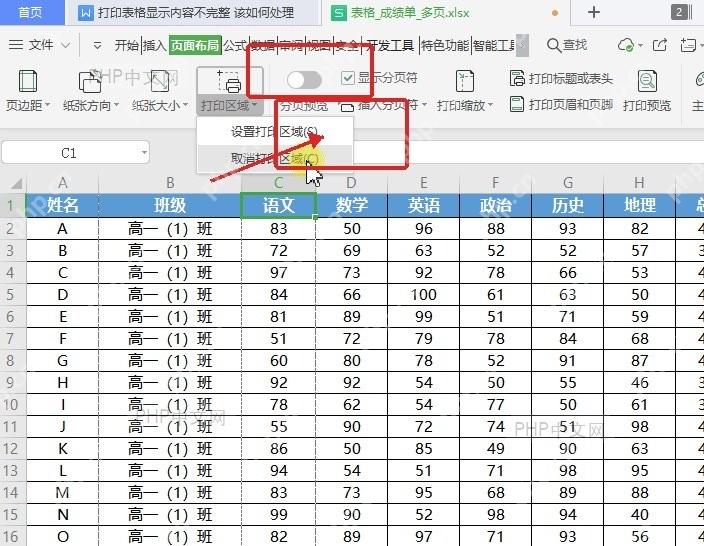Select 取消打印区域 menu entry

pyautogui.click(x=275, y=158)
